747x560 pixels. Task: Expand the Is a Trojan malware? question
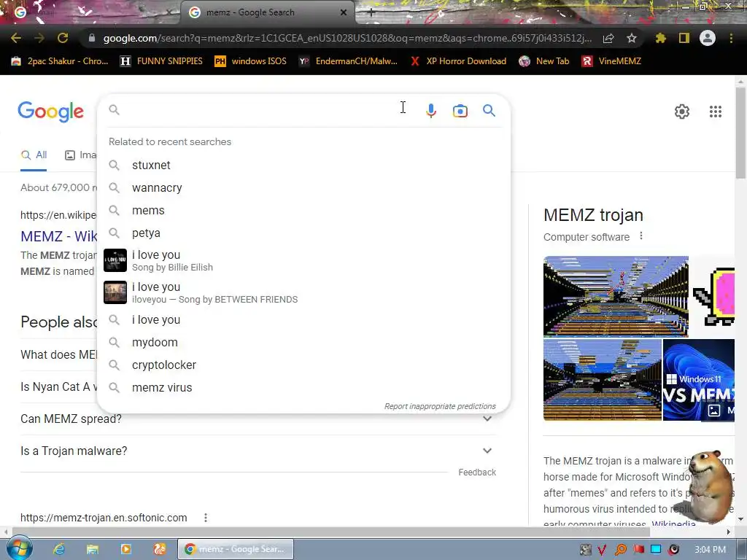[258, 451]
